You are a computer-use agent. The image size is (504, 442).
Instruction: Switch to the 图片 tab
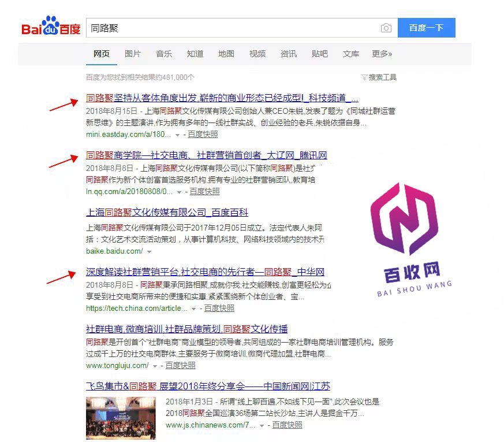pyautogui.click(x=133, y=54)
